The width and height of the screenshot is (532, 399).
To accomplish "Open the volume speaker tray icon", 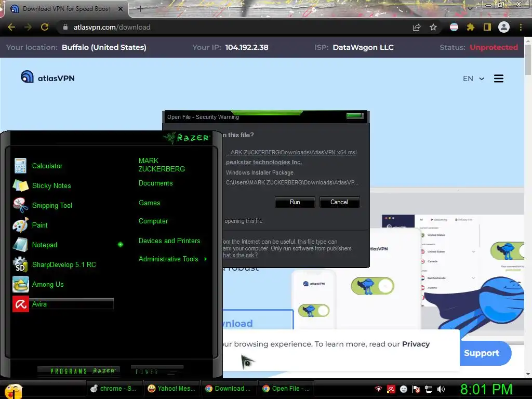I will (x=441, y=389).
